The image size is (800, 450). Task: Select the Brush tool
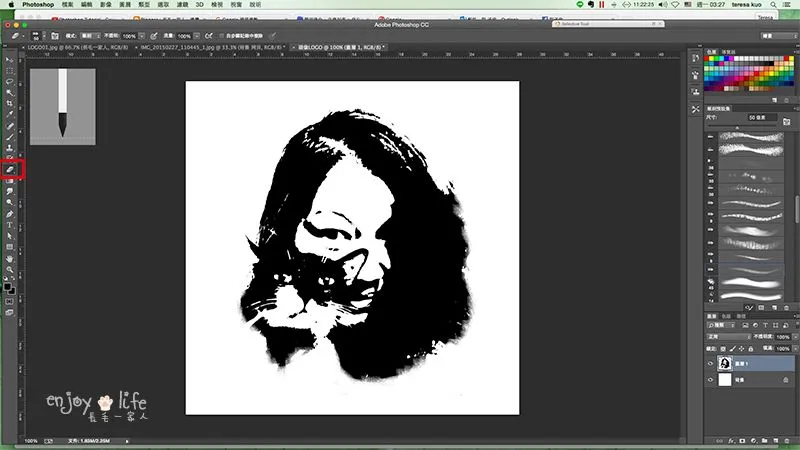pos(9,137)
